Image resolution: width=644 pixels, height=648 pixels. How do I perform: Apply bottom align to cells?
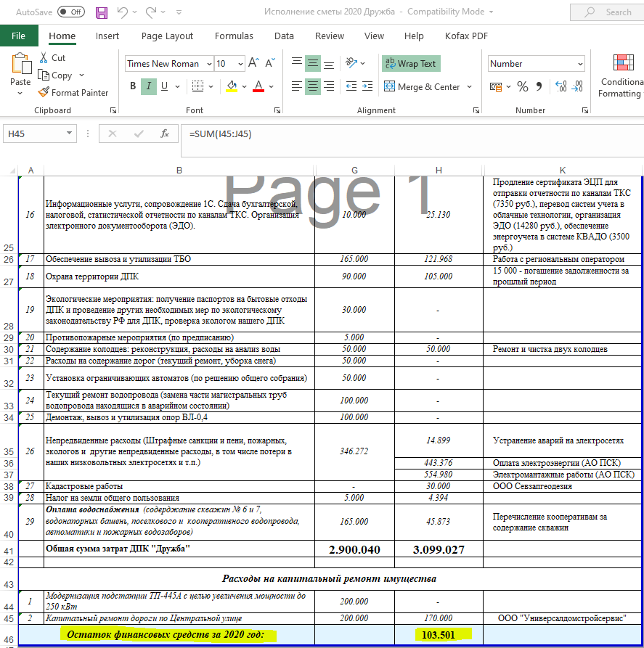tap(329, 63)
